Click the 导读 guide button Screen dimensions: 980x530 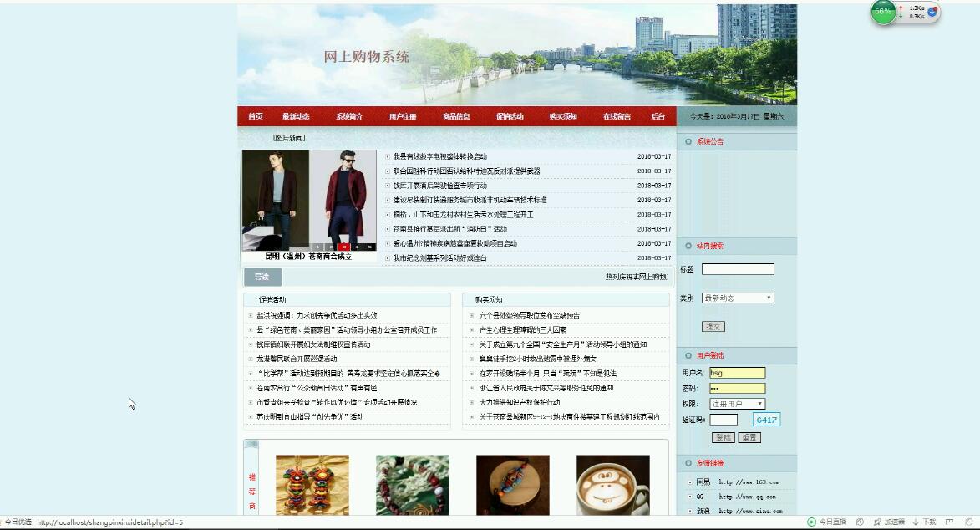(x=262, y=277)
